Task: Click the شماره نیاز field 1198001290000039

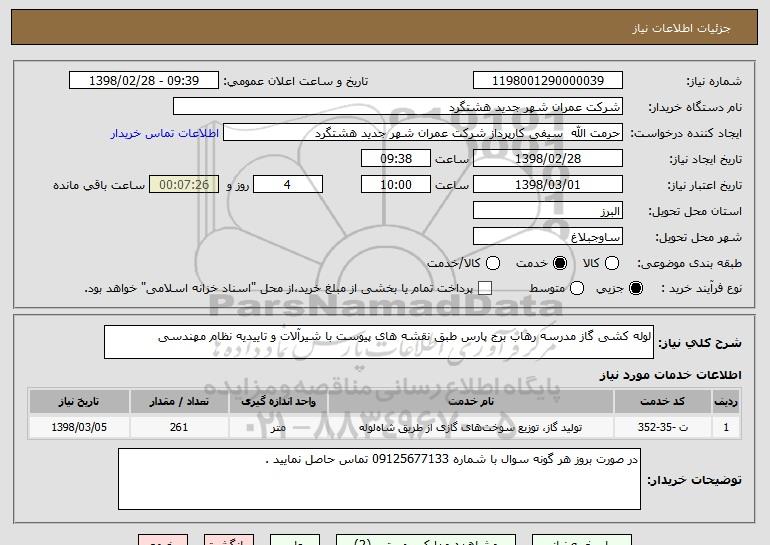Action: [x=548, y=81]
